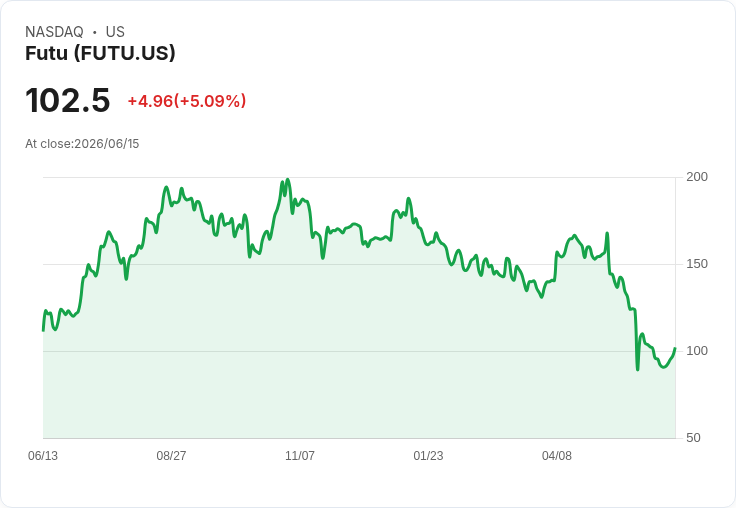The height and width of the screenshot is (508, 736).
Task: Click the final data point at chart's right end
Action: click(675, 348)
